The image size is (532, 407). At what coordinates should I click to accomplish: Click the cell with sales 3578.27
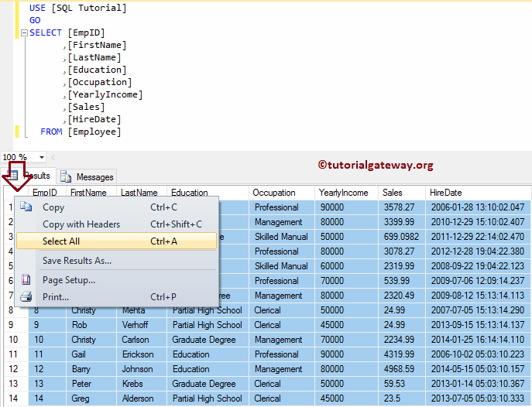click(402, 207)
